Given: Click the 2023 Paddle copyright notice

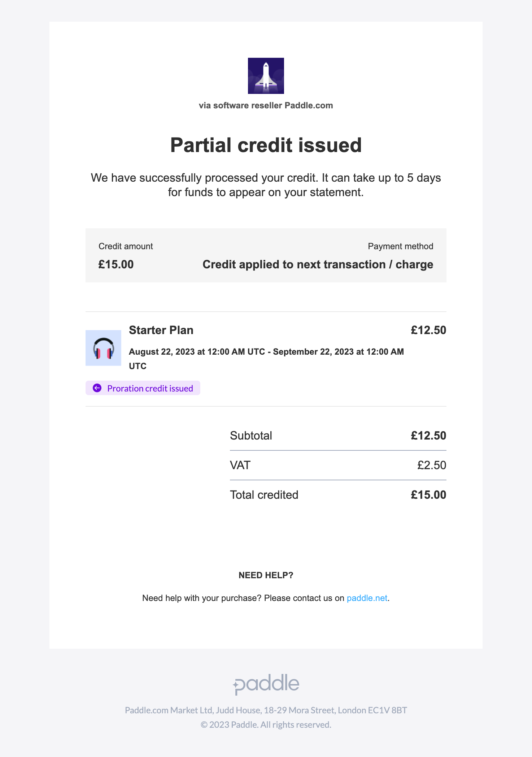Looking at the screenshot, I should click(x=266, y=724).
